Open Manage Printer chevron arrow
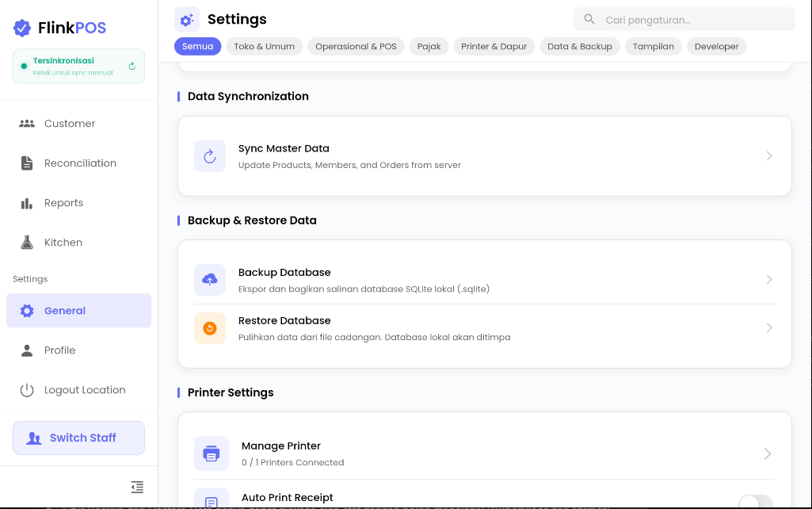 (x=768, y=454)
